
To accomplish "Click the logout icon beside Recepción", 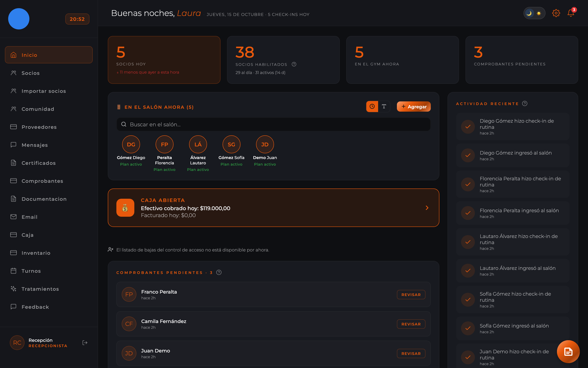I will (x=85, y=343).
